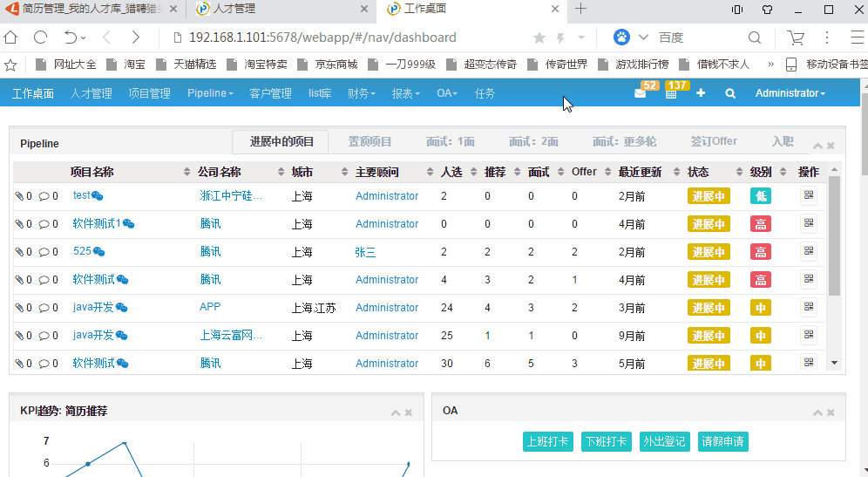The image size is (868, 477).
Task: Click the Pipeline table vertical scrollbar thumb
Action: (834, 235)
